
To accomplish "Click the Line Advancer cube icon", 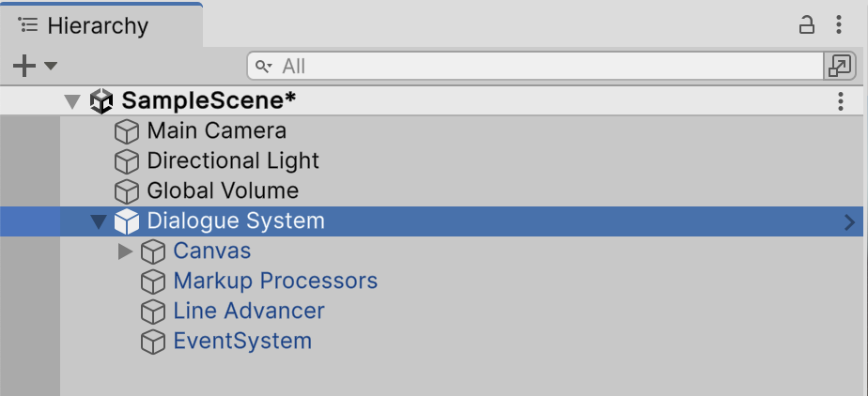I will tap(152, 312).
